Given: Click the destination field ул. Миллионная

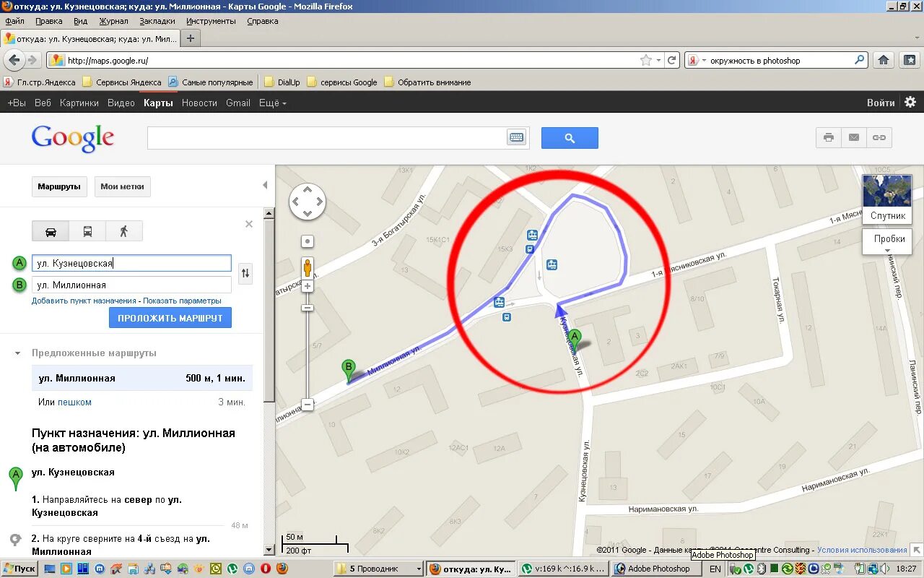Looking at the screenshot, I should (x=131, y=285).
